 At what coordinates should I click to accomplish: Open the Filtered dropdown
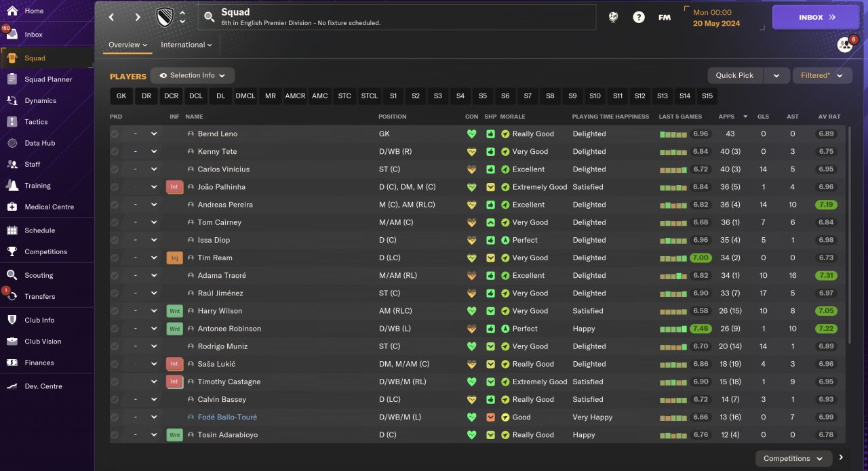[822, 75]
